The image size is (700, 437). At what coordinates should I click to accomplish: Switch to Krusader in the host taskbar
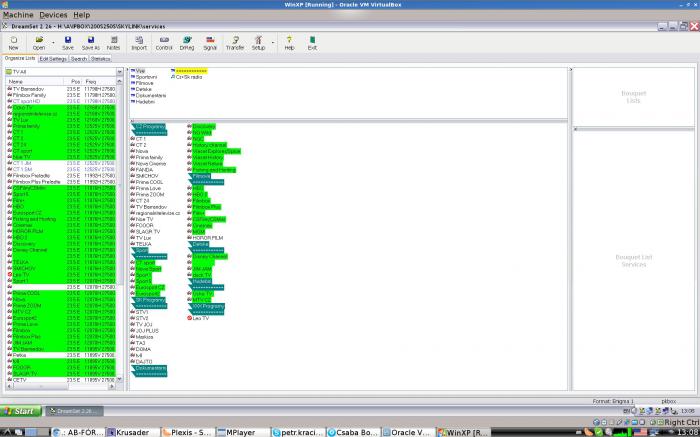[x=132, y=432]
